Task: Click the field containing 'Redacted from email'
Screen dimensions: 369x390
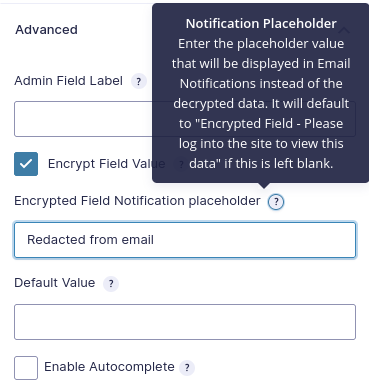Action: 185,240
